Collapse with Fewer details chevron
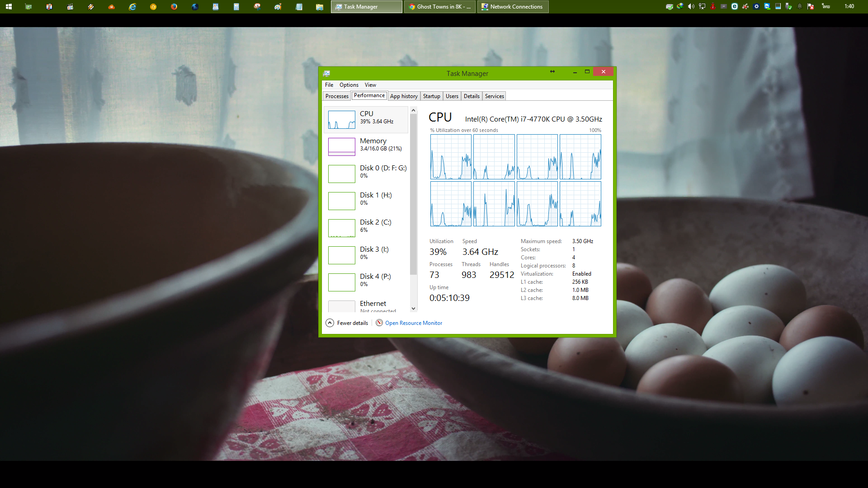Screen dimensions: 868x488 (330, 323)
